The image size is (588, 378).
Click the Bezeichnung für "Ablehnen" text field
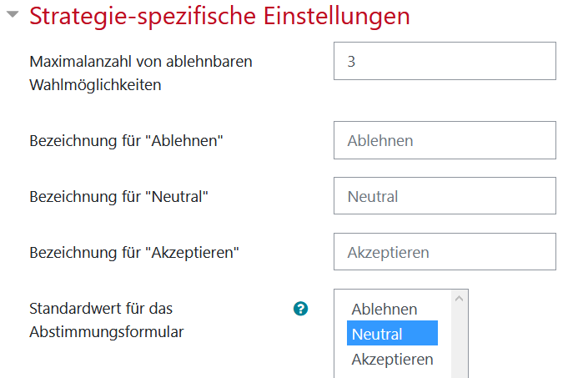click(445, 140)
